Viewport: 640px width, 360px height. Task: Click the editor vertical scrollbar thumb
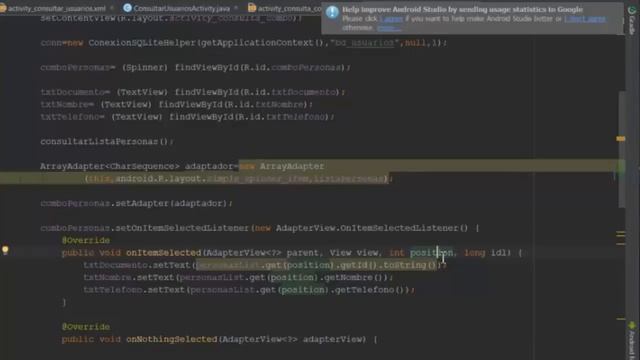pos(622,149)
